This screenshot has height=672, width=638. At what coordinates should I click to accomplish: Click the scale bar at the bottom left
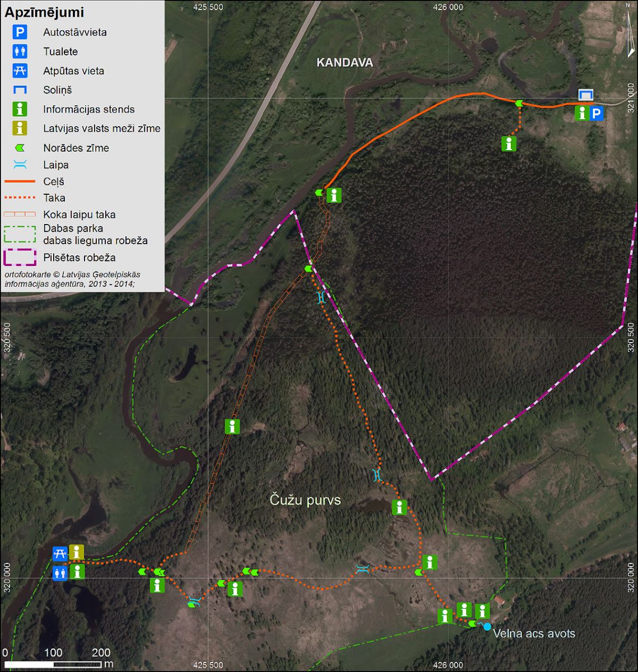coord(54,665)
